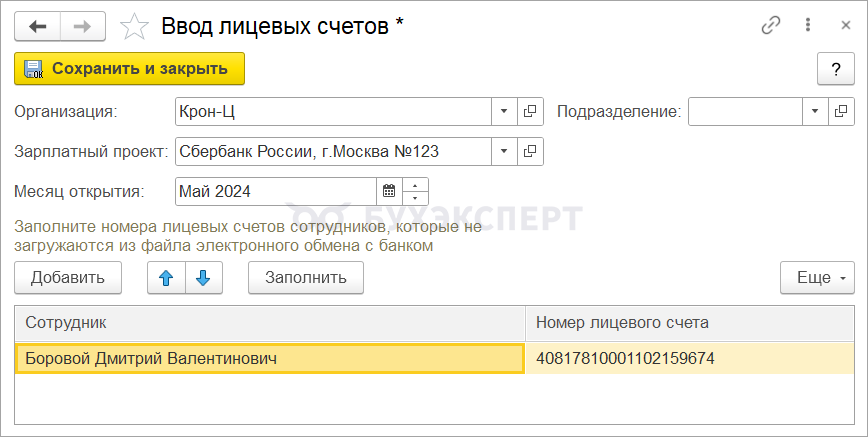
Task: Open Организация record with open-form icon
Action: 530,111
